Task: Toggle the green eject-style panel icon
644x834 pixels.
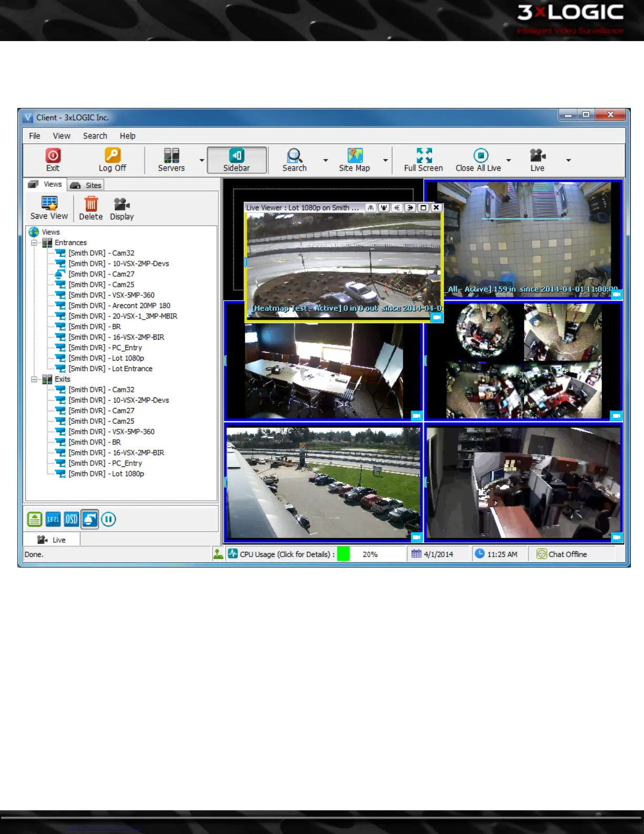Action: (x=35, y=520)
